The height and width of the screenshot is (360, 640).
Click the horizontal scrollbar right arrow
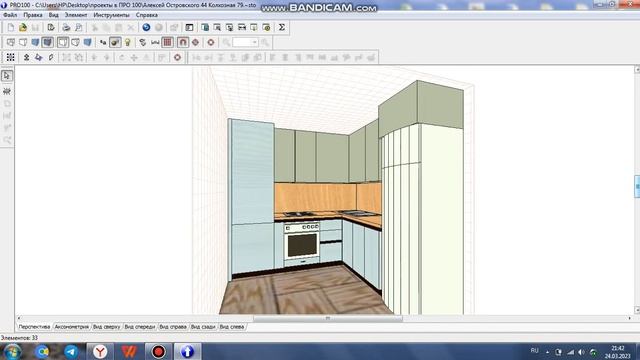629,318
